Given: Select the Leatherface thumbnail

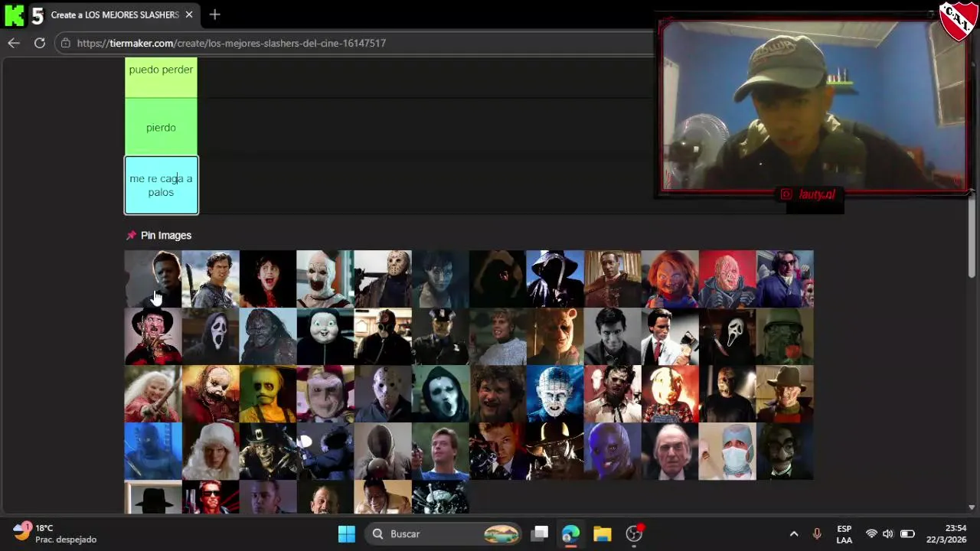Looking at the screenshot, I should click(x=612, y=393).
